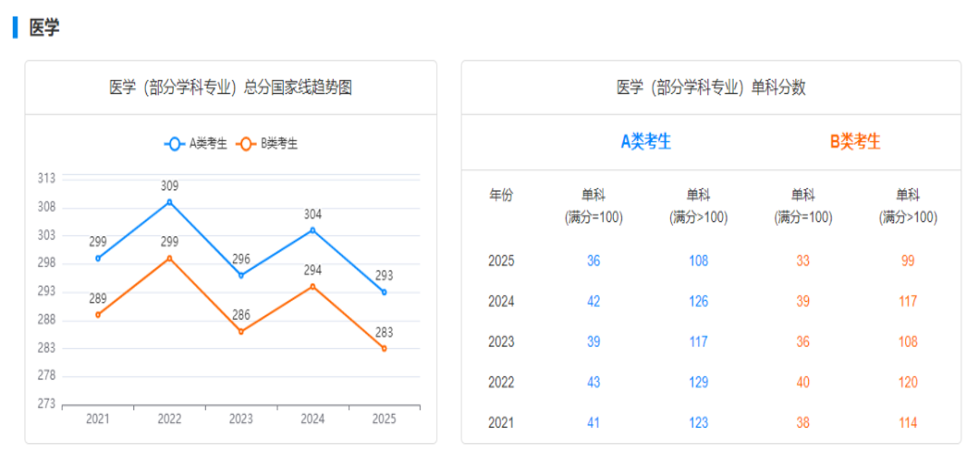The width and height of the screenshot is (980, 459).
Task: Select the orange 2021 data point labeled 289
Action: [x=98, y=315]
